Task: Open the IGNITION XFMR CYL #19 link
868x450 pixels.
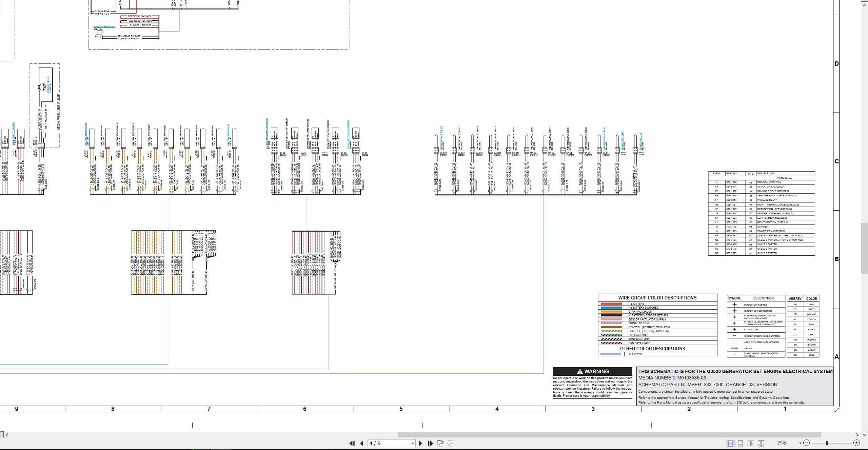Action: (86, 134)
